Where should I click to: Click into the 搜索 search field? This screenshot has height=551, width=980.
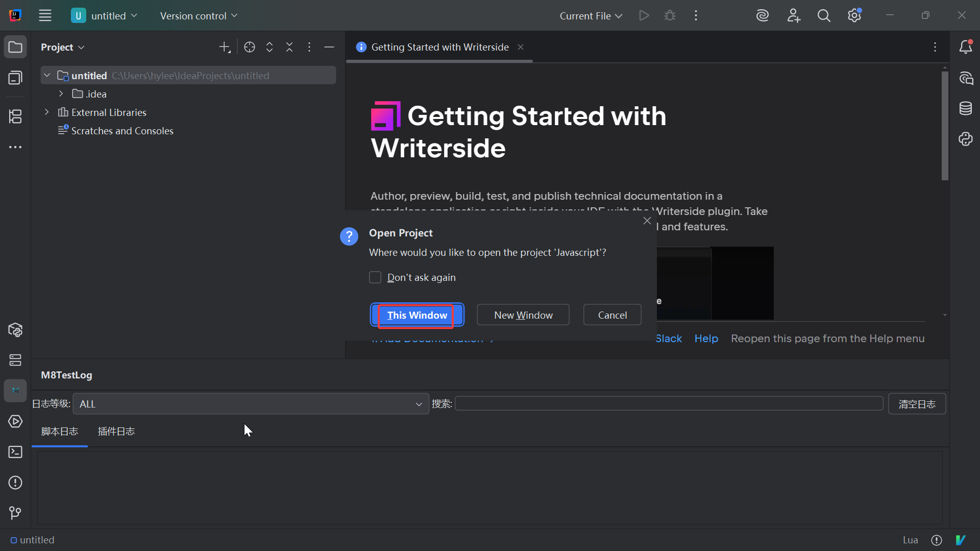point(669,404)
